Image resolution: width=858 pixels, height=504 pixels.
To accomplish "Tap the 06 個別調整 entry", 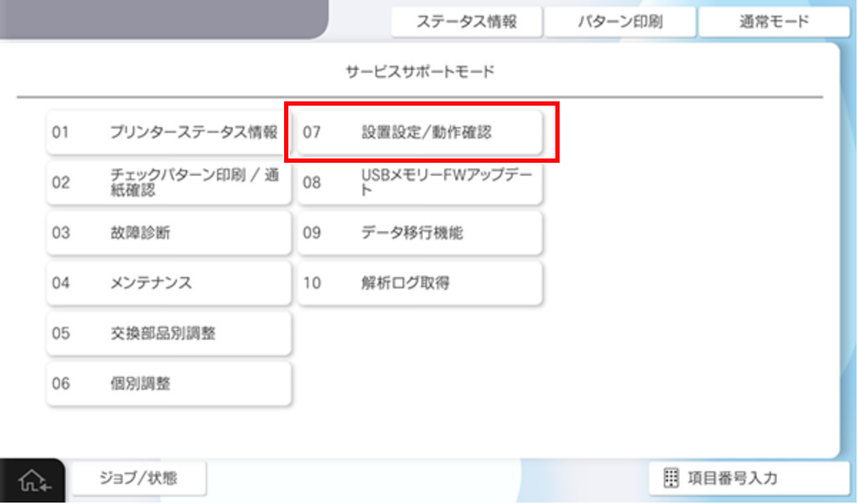I will point(168,384).
